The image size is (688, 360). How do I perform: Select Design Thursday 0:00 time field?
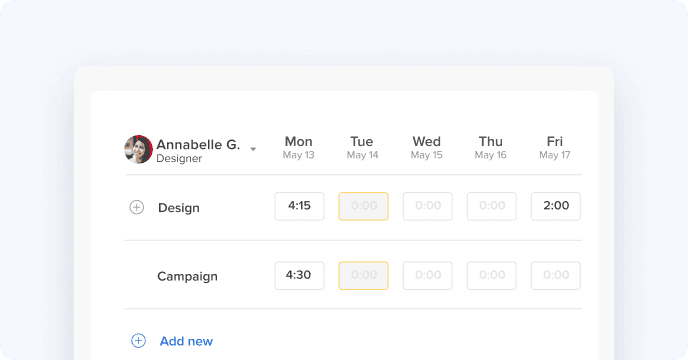pos(491,206)
